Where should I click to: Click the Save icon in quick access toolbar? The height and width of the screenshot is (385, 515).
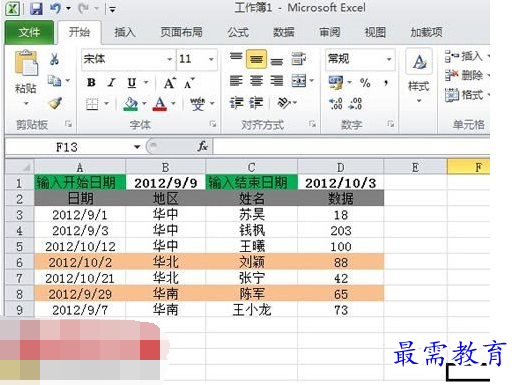click(36, 8)
